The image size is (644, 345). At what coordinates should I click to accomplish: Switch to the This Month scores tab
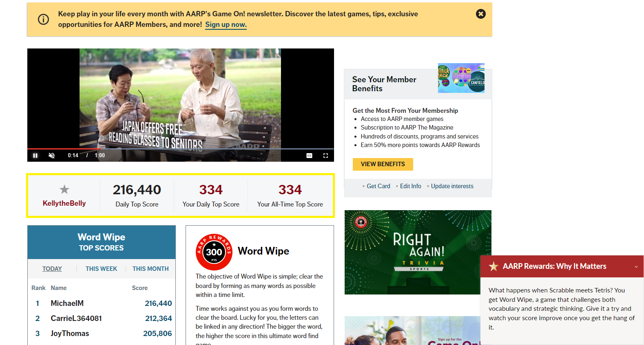150,269
